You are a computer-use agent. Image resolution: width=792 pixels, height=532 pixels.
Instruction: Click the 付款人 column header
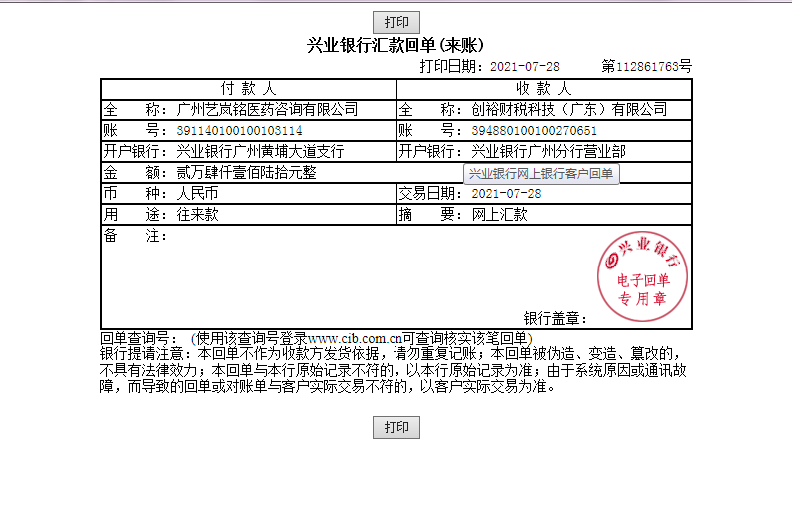249,89
